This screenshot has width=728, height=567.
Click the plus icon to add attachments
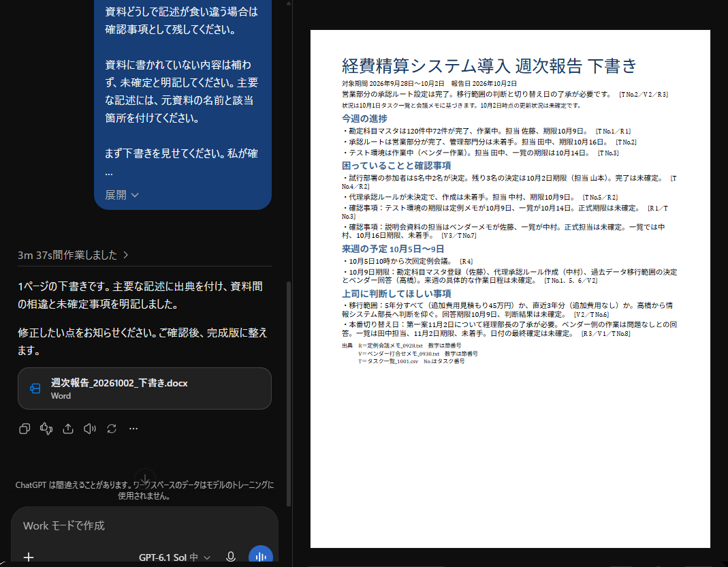coord(29,557)
